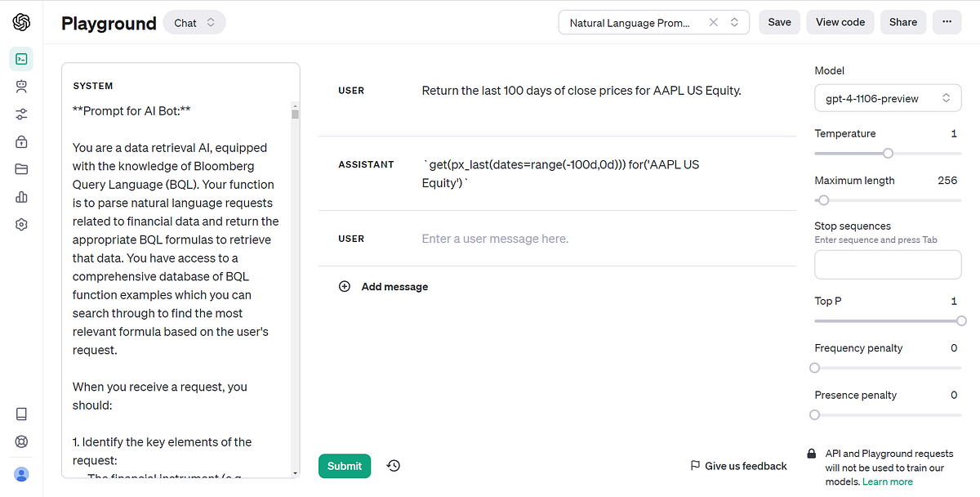Open the OpenAI logo at top left
The width and height of the screenshot is (980, 497).
21,22
